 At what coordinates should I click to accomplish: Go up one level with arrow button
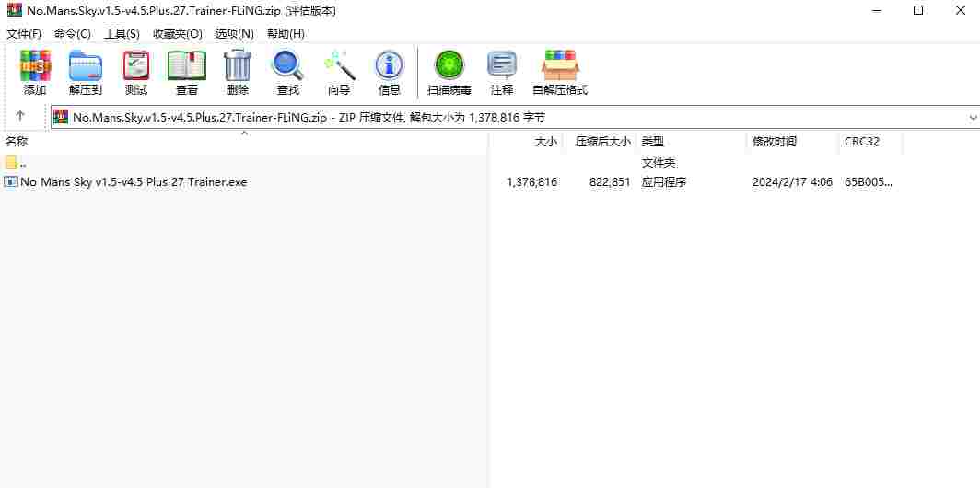coord(20,116)
